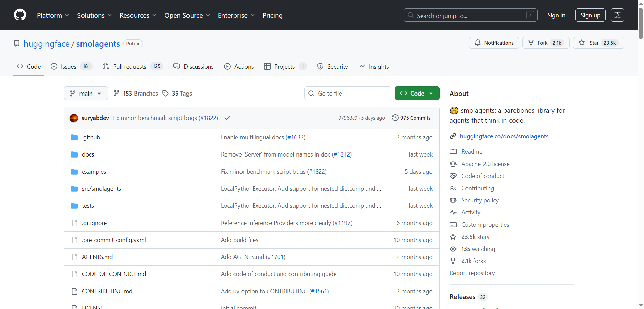This screenshot has height=309, width=644.
Task: Click the Tags tag icon
Action: tap(165, 93)
